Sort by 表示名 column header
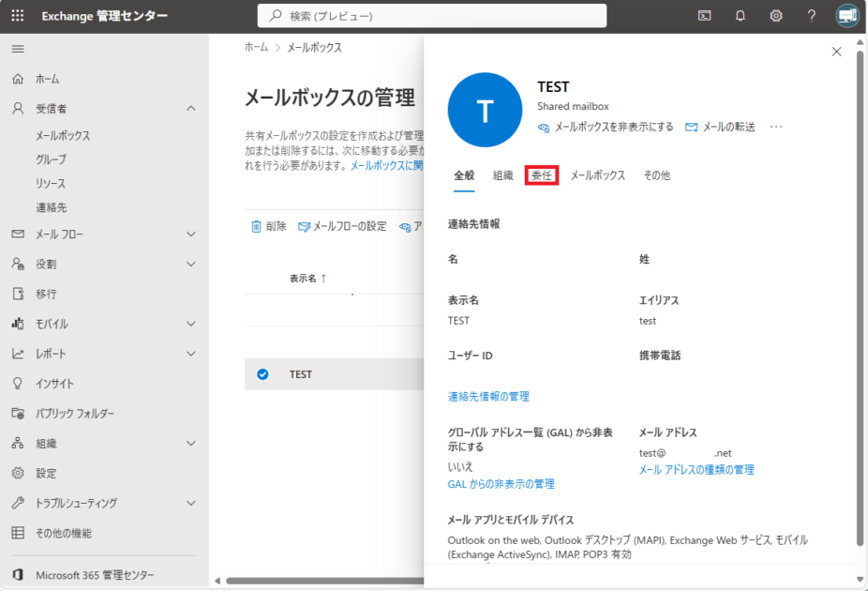868x591 pixels. tap(307, 278)
